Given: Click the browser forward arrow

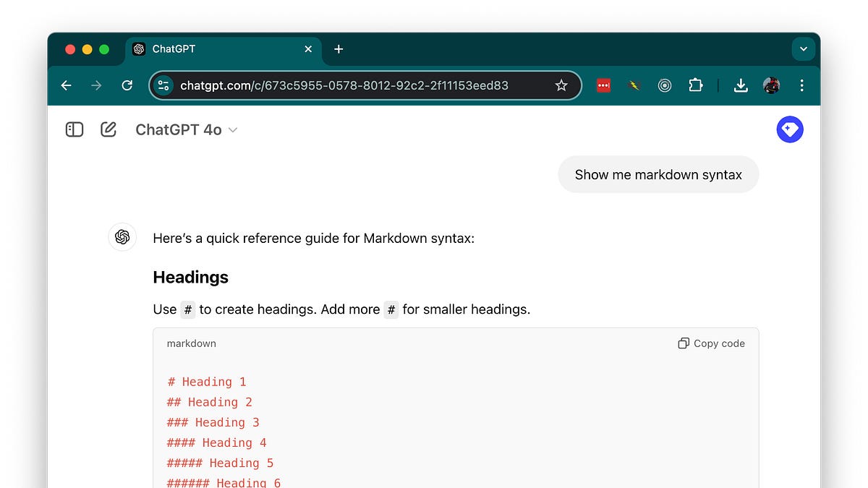Looking at the screenshot, I should [96, 85].
